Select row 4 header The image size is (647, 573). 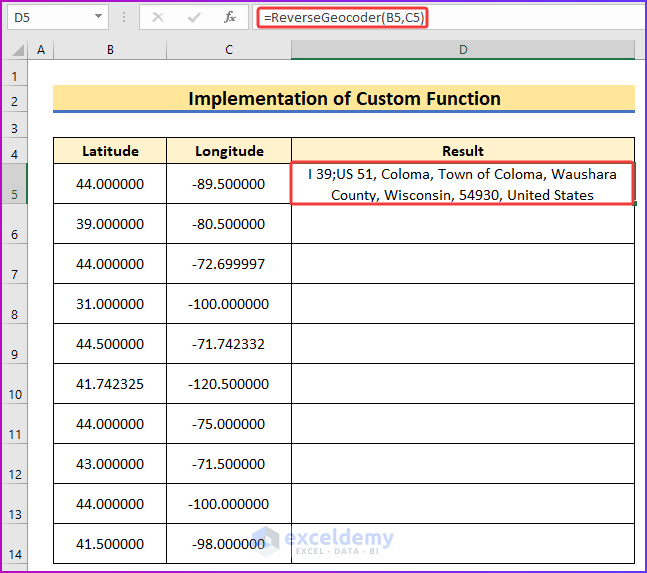[x=14, y=151]
